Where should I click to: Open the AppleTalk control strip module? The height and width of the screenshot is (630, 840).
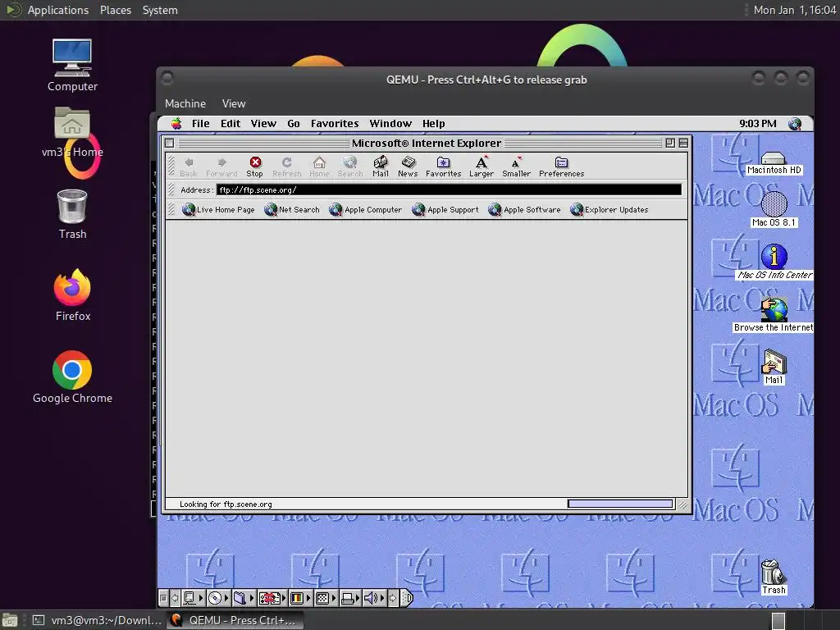[193, 598]
